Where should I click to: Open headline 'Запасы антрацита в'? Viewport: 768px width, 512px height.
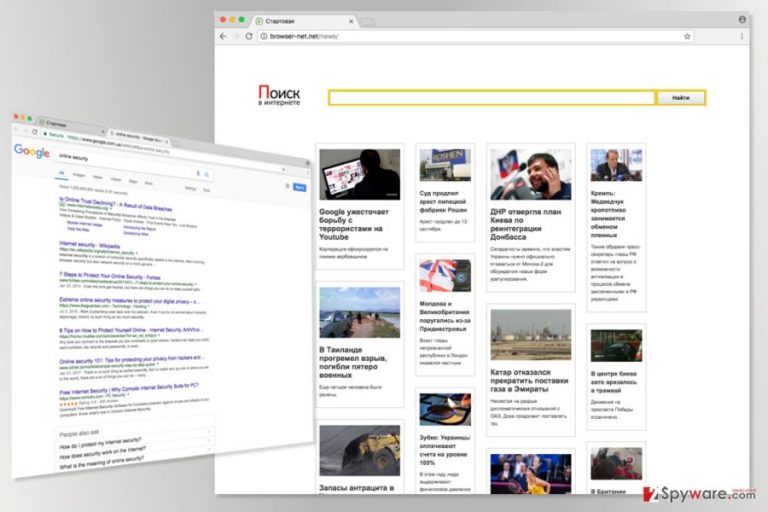coord(357,488)
